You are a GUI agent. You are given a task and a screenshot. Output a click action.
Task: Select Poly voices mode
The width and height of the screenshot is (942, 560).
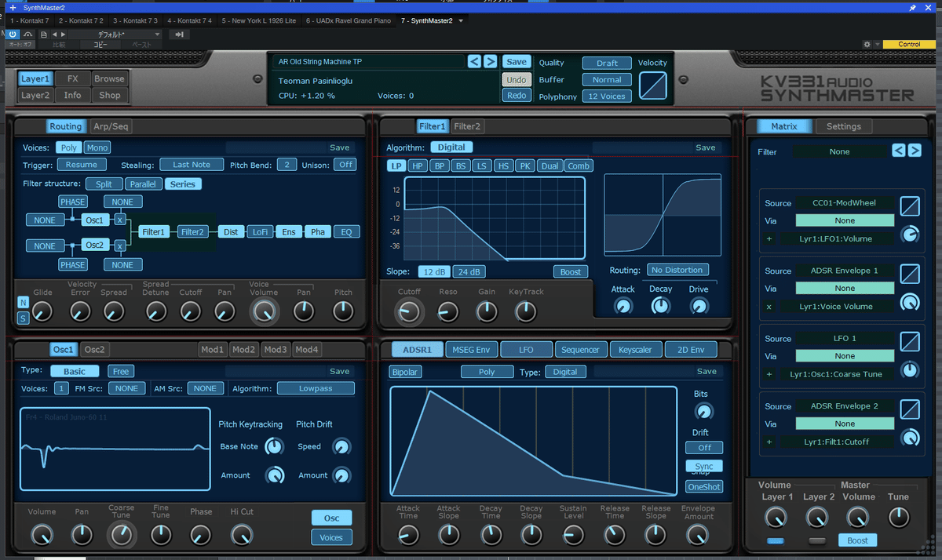point(68,147)
